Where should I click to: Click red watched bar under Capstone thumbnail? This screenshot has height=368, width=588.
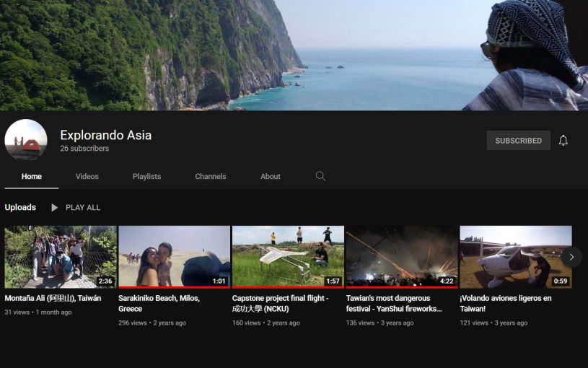pos(288,287)
